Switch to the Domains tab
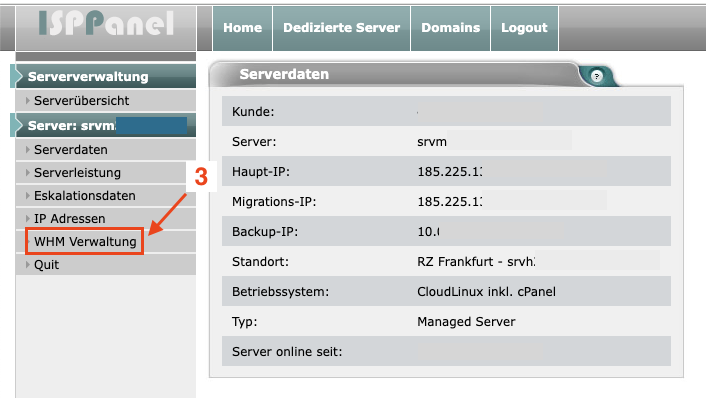The height and width of the screenshot is (398, 706). (x=451, y=28)
